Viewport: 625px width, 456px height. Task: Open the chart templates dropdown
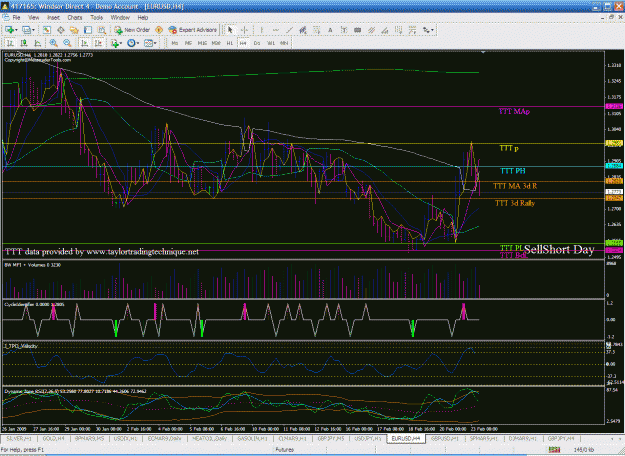tap(150, 43)
